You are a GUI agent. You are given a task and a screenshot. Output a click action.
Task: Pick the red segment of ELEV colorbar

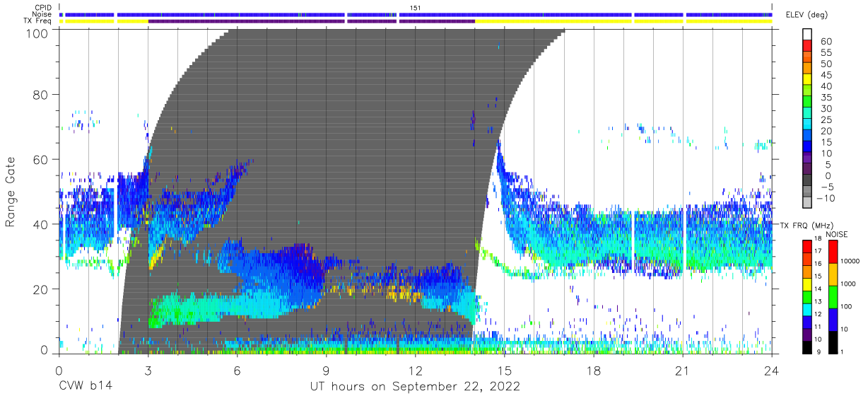[x=807, y=47]
